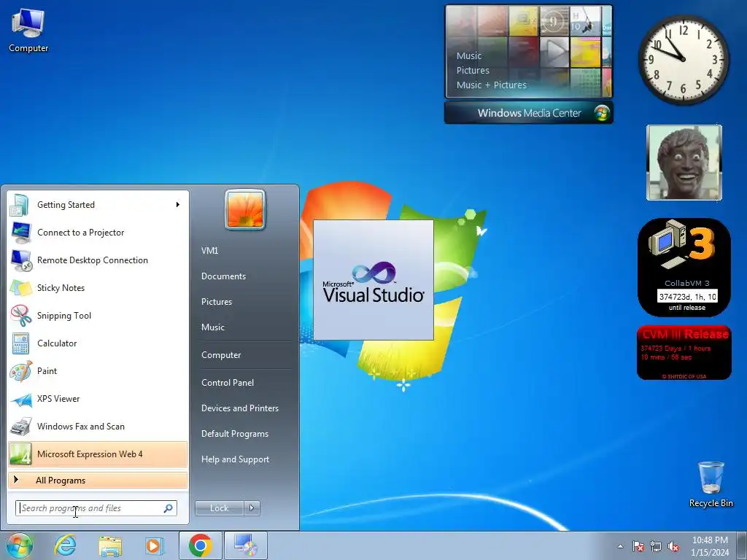
Task: Launch Windows Media Player from taskbar
Action: (155, 545)
